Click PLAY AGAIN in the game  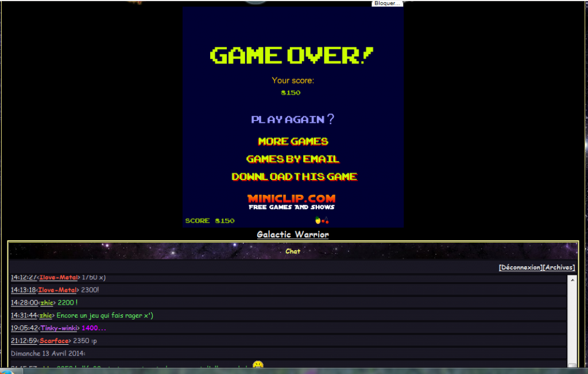[x=292, y=119]
